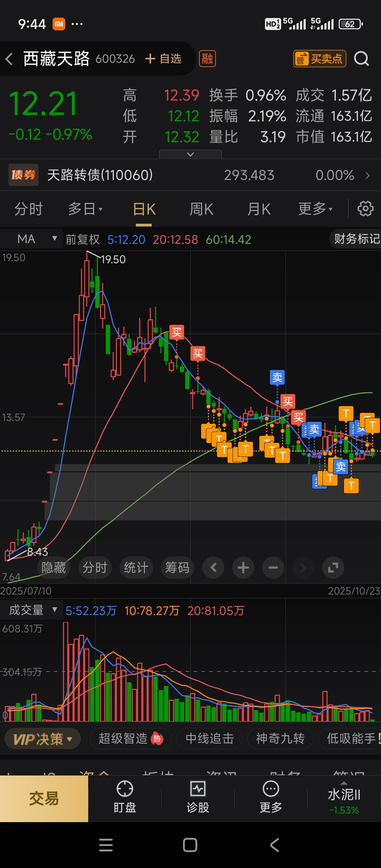Open 天路转债 convertible bond row
This screenshot has height=868, width=381.
[x=190, y=175]
